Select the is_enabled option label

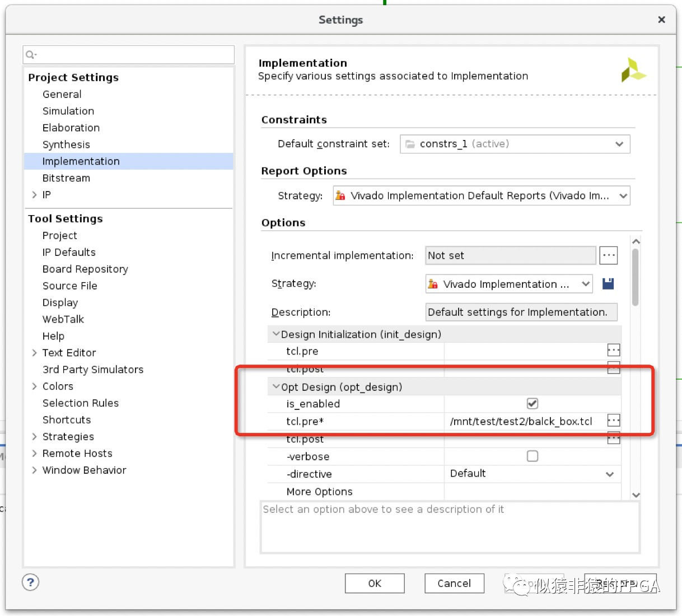pos(313,404)
